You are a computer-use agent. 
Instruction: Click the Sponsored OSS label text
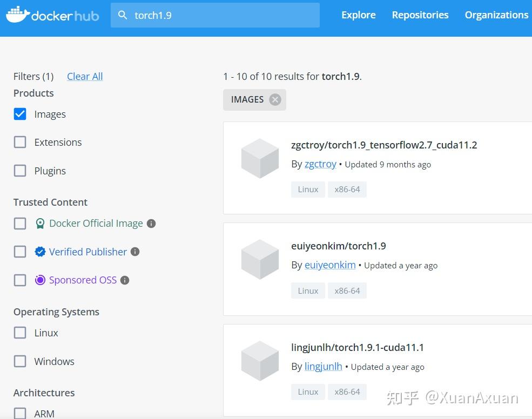click(83, 280)
